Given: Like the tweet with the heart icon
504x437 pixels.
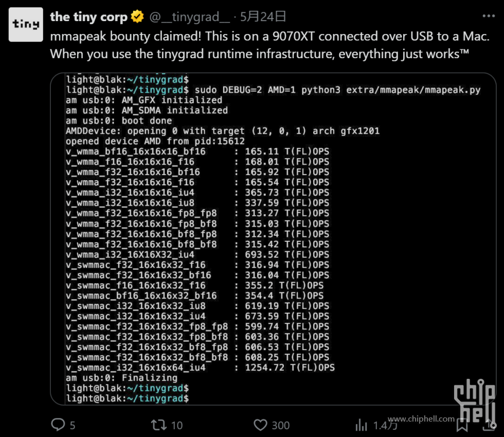Looking at the screenshot, I should point(260,425).
